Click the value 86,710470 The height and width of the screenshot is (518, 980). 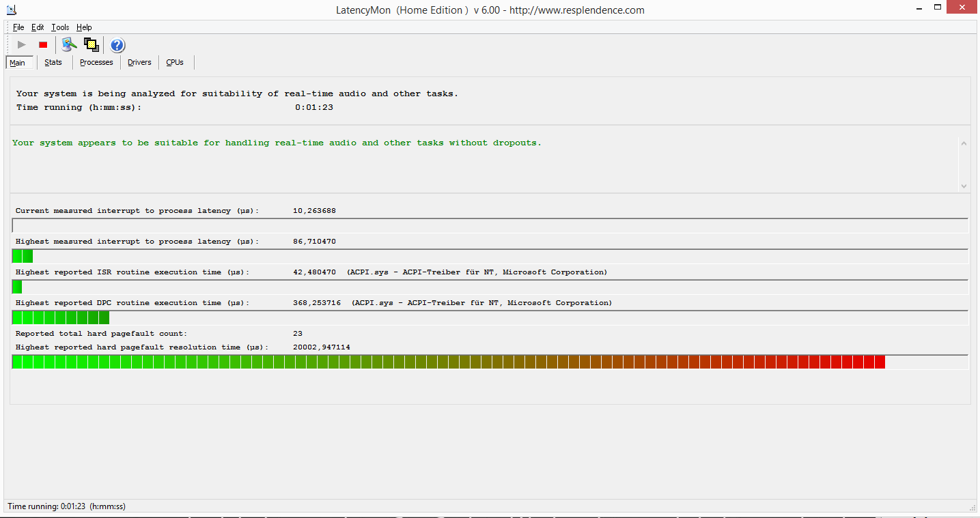pyautogui.click(x=314, y=242)
